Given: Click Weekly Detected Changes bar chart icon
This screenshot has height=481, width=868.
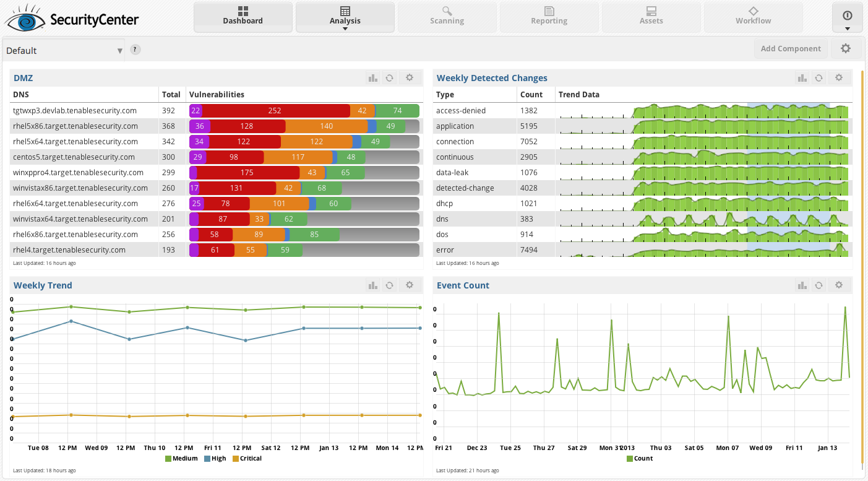Looking at the screenshot, I should pos(802,78).
